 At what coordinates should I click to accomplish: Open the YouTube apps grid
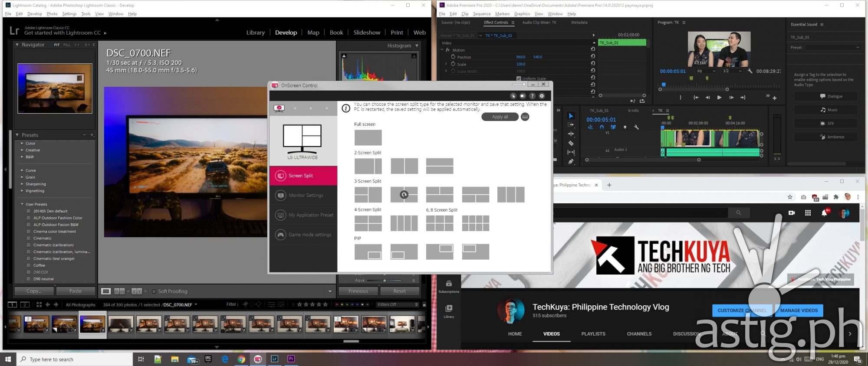[808, 213]
